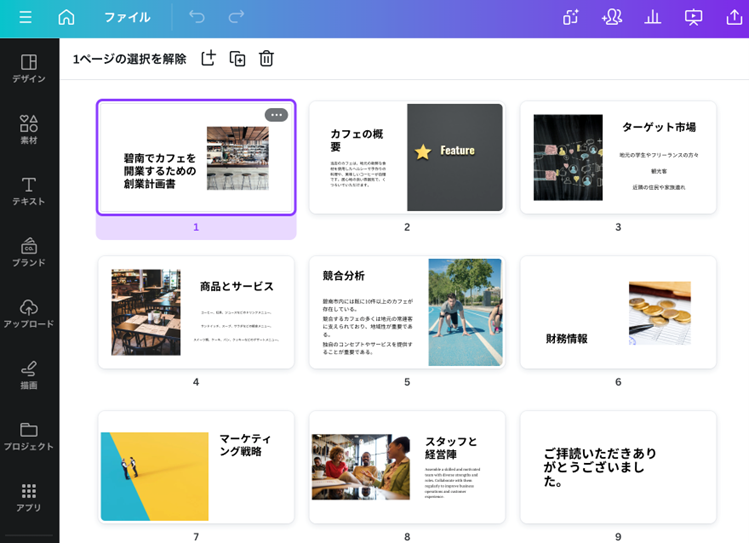Open the ファイル menu
Viewport: 749px width, 543px height.
127,18
